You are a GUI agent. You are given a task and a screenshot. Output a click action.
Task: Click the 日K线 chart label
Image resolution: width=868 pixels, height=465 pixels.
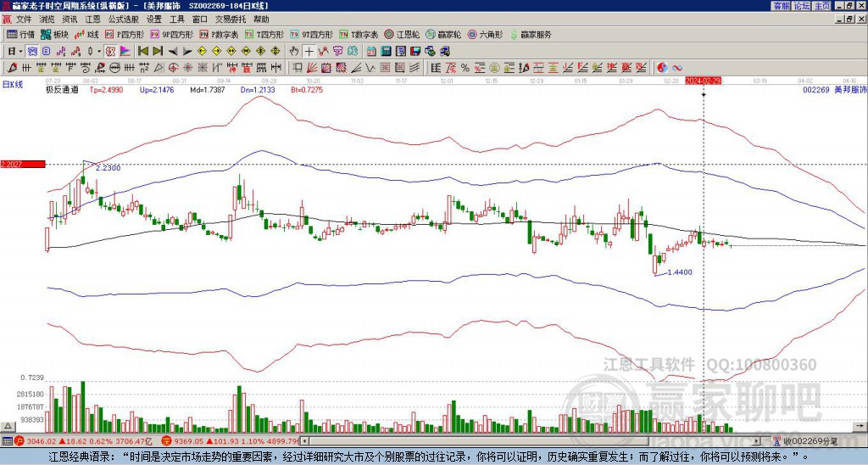click(x=13, y=85)
